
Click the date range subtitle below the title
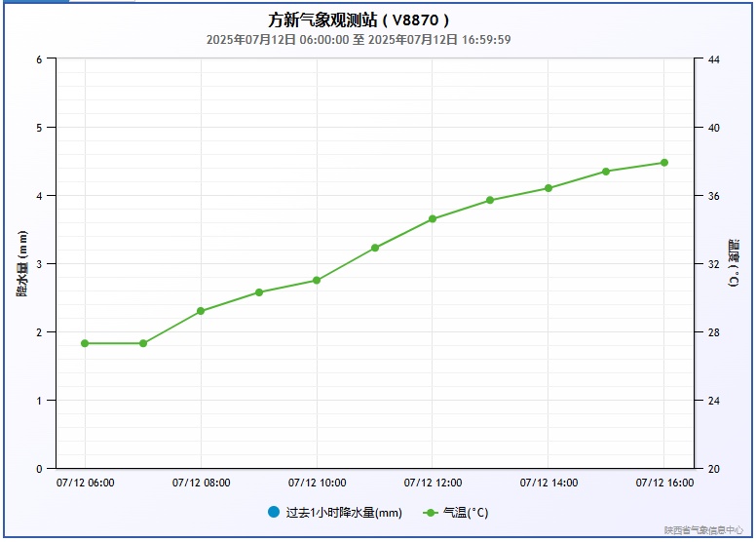(x=359, y=40)
